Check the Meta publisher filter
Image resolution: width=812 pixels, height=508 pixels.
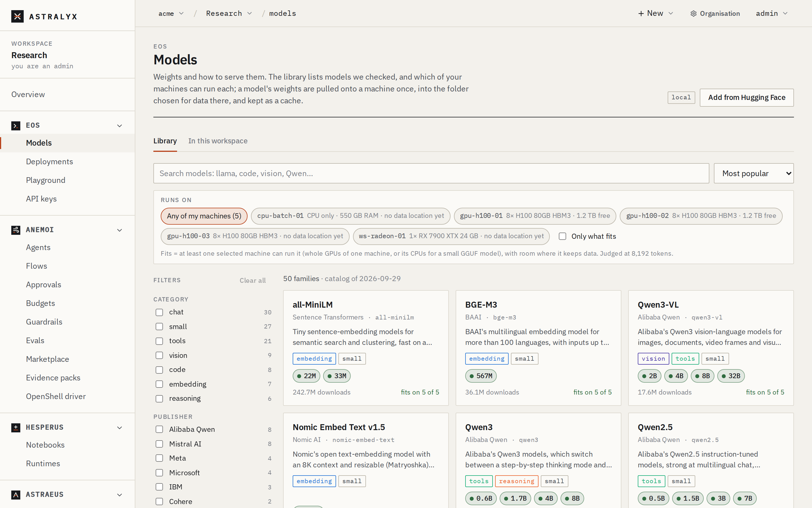pyautogui.click(x=159, y=458)
